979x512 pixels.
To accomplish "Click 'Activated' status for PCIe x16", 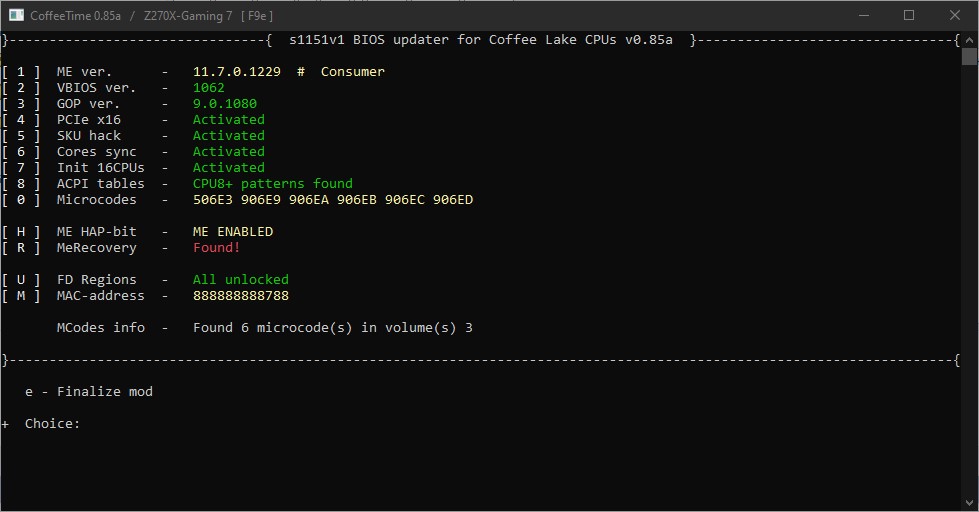I will 229,120.
